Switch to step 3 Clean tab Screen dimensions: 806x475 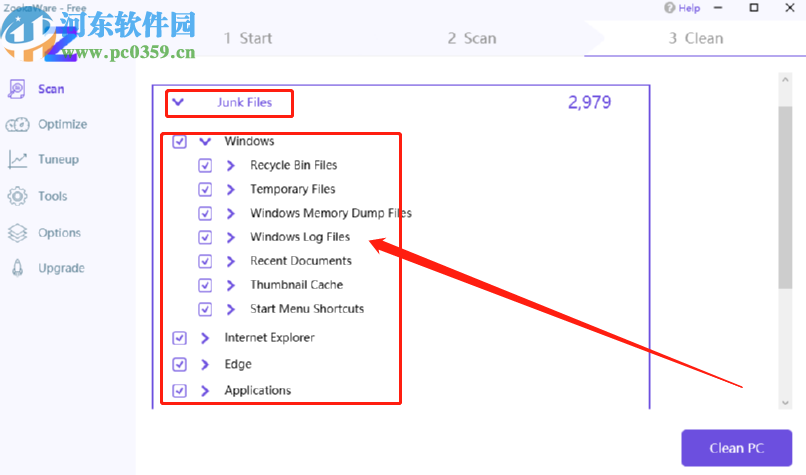click(x=695, y=39)
